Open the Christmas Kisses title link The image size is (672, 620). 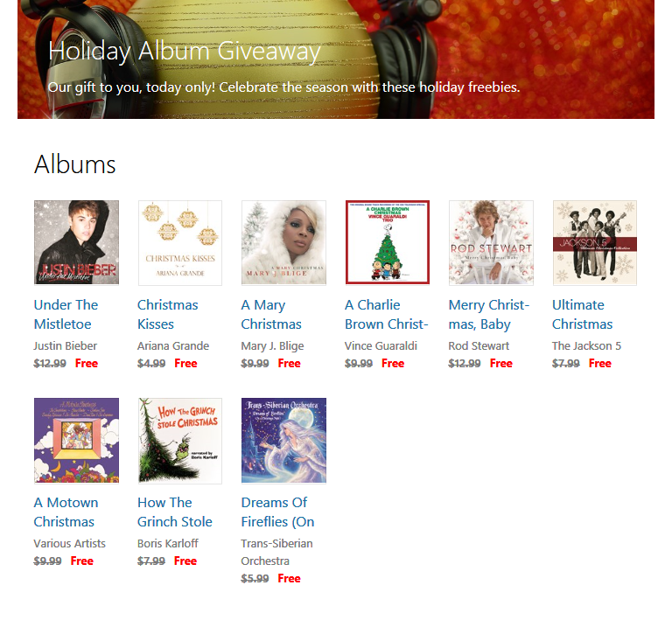click(x=168, y=314)
